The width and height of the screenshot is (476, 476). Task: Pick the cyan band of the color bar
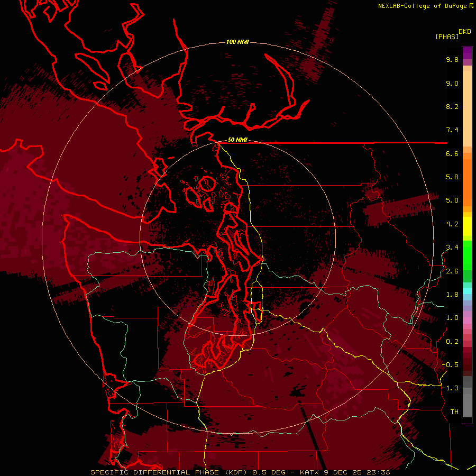point(467,290)
